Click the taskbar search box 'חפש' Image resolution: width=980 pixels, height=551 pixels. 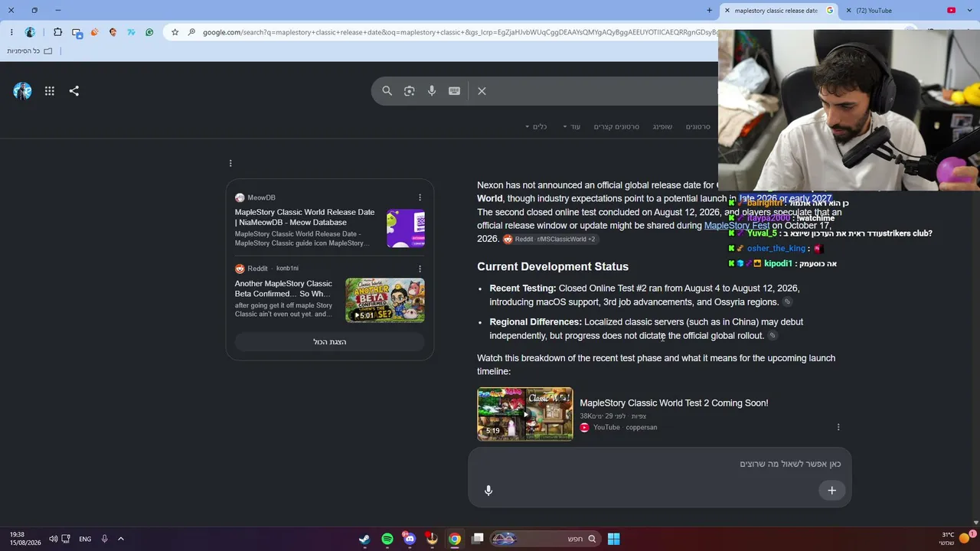click(x=544, y=539)
